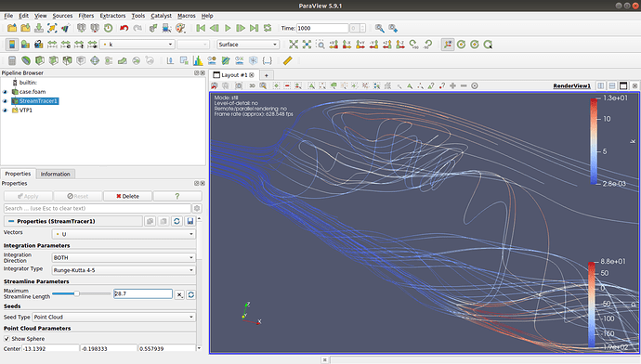641x364 pixels.
Task: Open the Extractors menu
Action: coord(112,16)
